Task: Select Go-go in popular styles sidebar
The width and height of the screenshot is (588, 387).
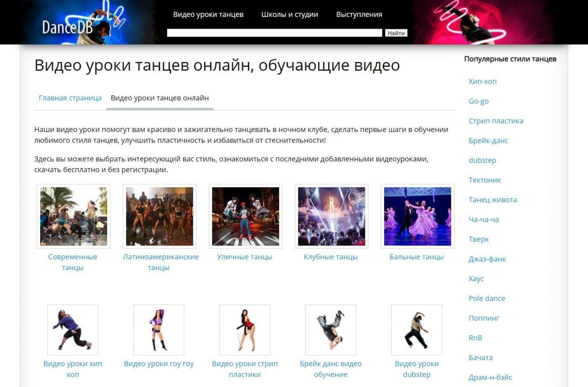Action: 479,101
